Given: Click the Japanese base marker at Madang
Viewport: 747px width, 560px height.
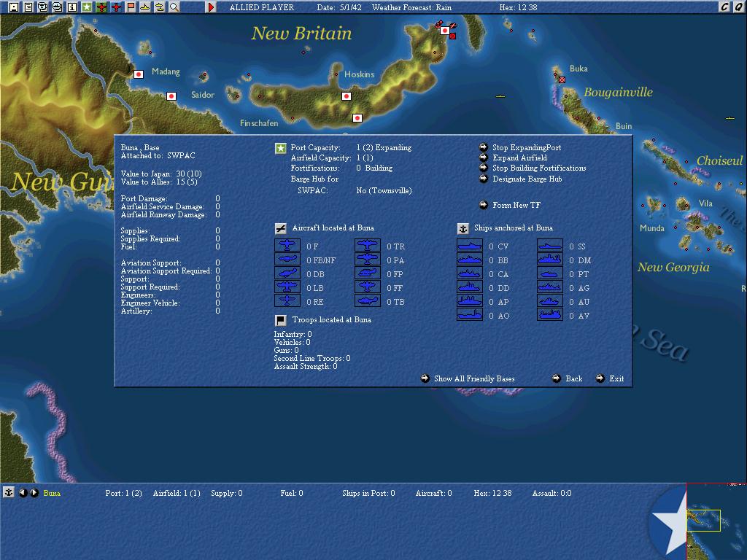Looking at the screenshot, I should (138, 74).
